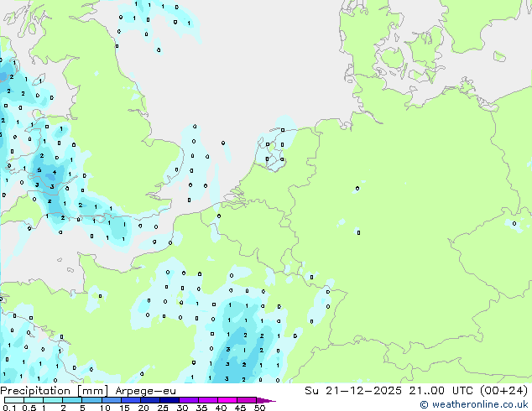Viewport: 532px width, 411px height.
Task: Pick the 0.5–1 mm legend color swatch
Action: pyautogui.click(x=34, y=400)
